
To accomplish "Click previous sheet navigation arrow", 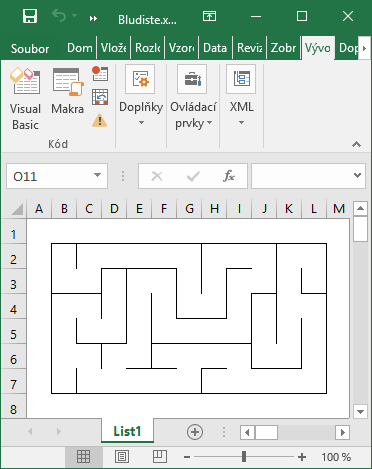I will (30, 432).
